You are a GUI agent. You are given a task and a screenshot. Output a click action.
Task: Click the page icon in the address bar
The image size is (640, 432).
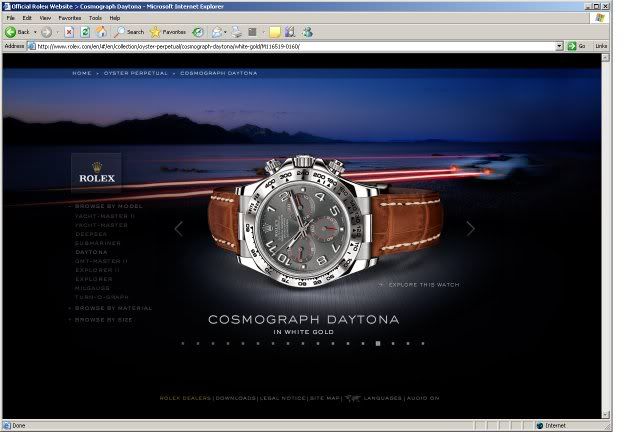pos(31,46)
